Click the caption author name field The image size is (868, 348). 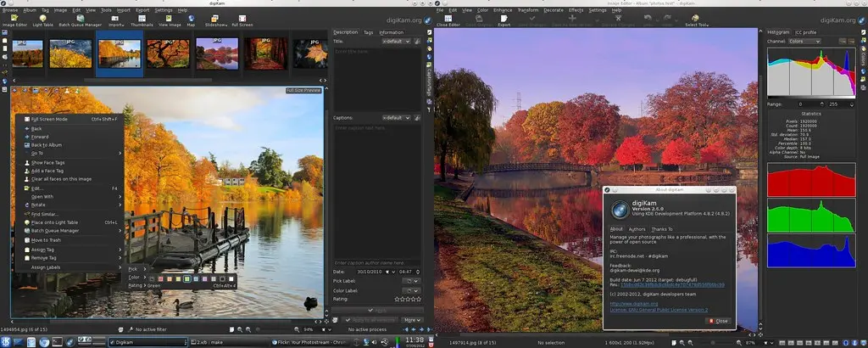(x=376, y=262)
